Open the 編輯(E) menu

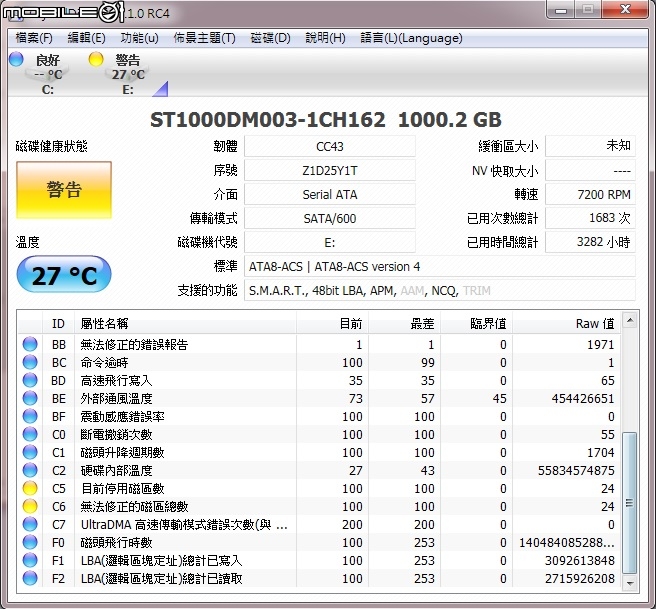86,38
